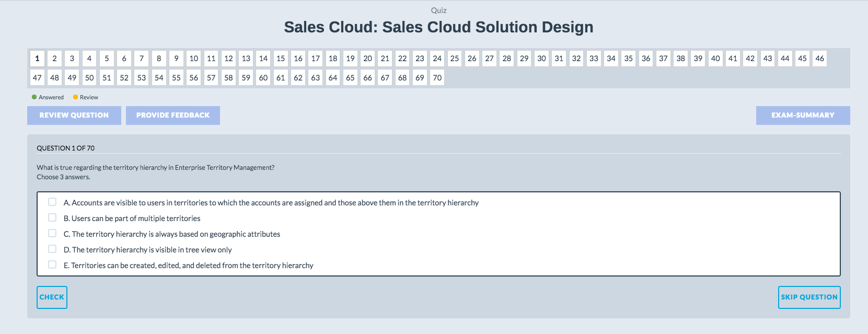Jump to question 62
The image size is (868, 334).
298,78
